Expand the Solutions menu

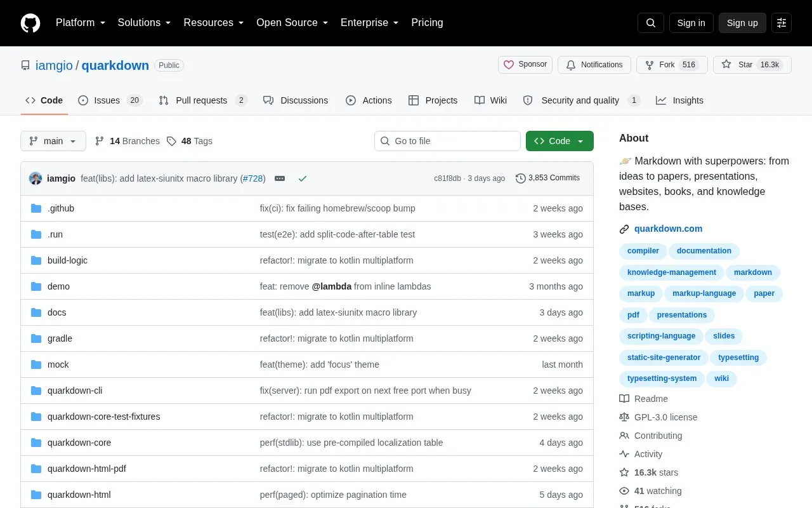tap(144, 23)
